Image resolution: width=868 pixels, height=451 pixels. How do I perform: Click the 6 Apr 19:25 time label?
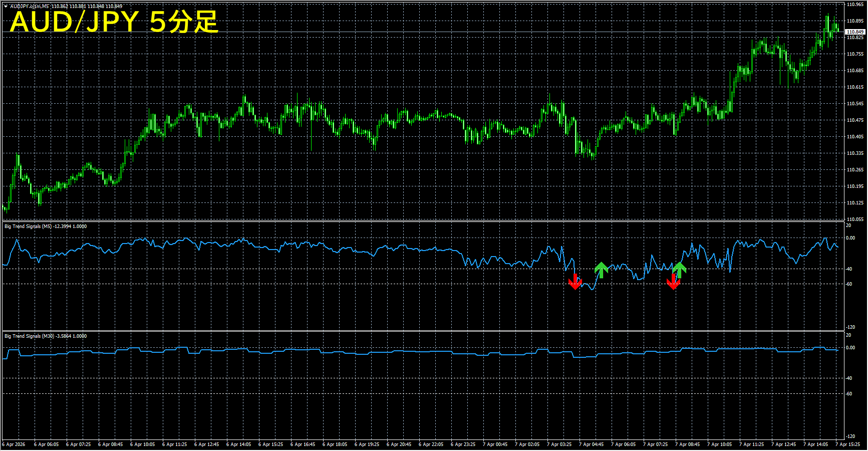click(x=367, y=444)
